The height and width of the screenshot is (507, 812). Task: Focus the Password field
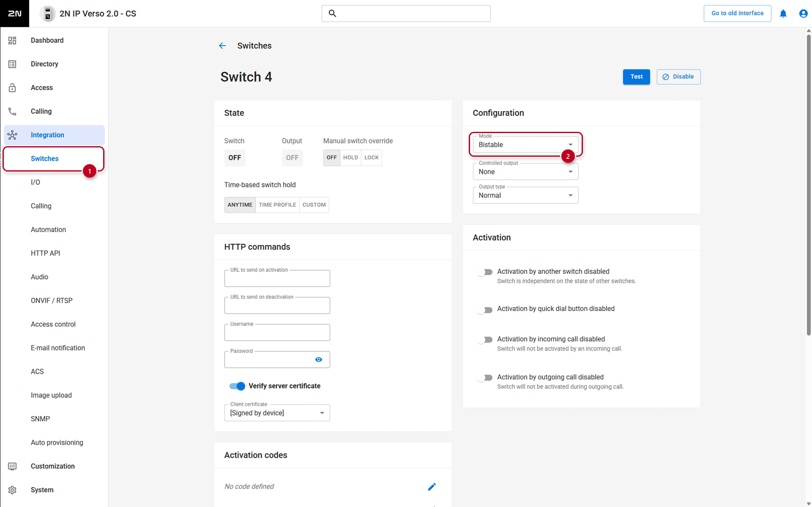(x=277, y=360)
